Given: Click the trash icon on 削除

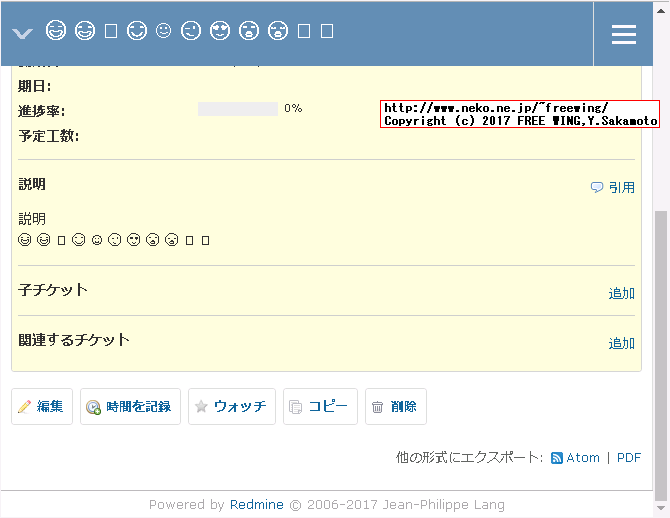Looking at the screenshot, I should pyautogui.click(x=377, y=407).
